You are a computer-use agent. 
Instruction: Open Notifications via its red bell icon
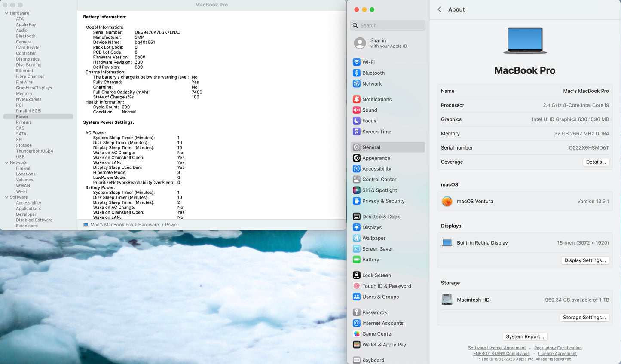[356, 99]
